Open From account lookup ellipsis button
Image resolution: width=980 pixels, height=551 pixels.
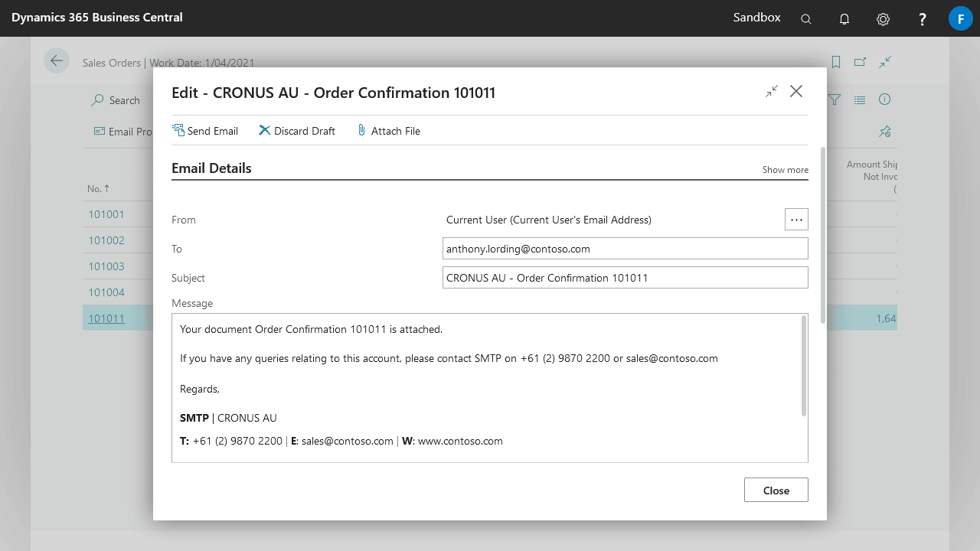[796, 220]
